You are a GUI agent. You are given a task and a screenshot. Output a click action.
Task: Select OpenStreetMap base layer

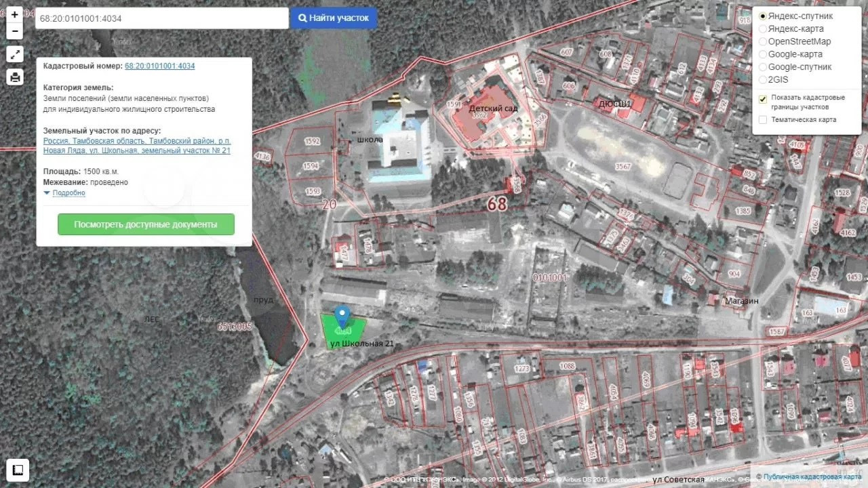coord(763,41)
